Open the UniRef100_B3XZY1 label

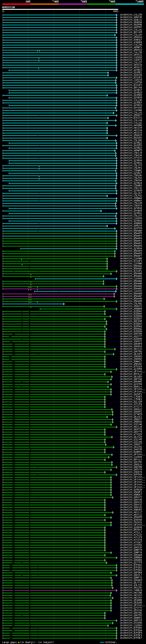click(131, 118)
